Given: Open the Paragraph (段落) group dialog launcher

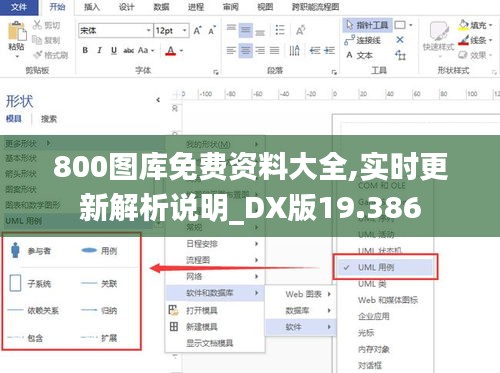Looking at the screenshot, I should click(x=334, y=72).
